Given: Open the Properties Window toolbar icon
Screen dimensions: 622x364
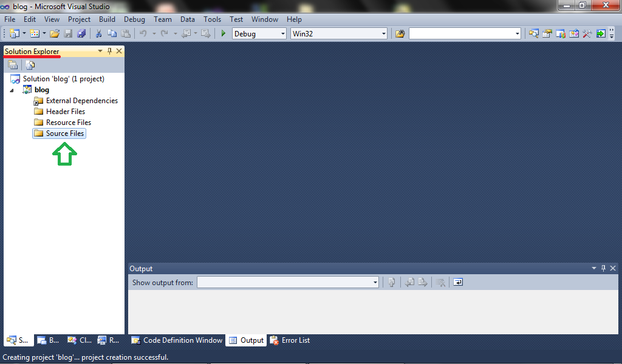Looking at the screenshot, I should [547, 33].
